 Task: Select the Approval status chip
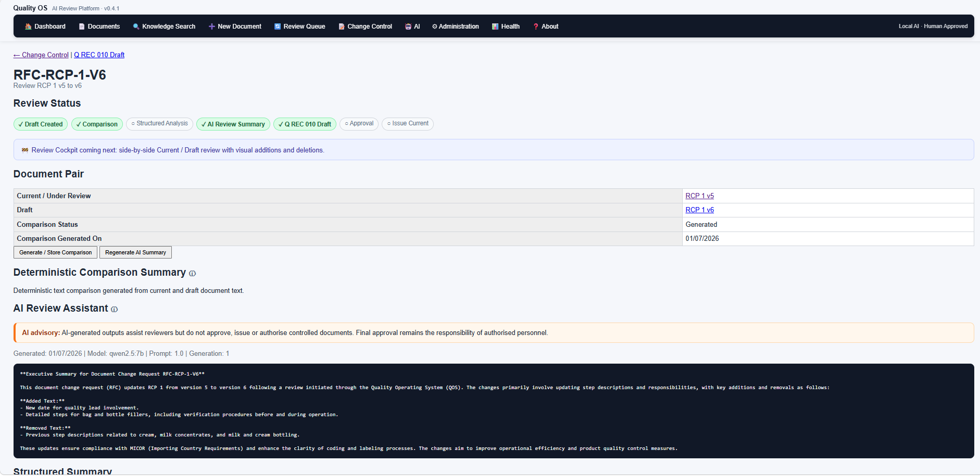[359, 124]
